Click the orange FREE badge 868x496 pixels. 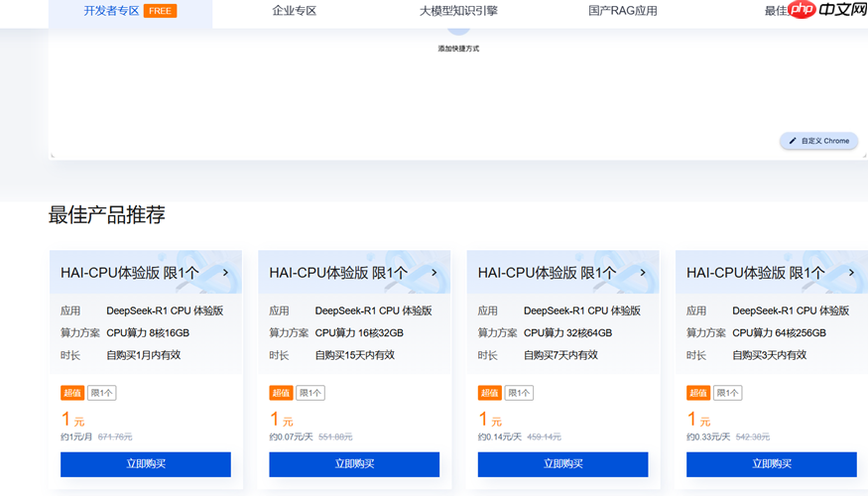click(x=160, y=11)
